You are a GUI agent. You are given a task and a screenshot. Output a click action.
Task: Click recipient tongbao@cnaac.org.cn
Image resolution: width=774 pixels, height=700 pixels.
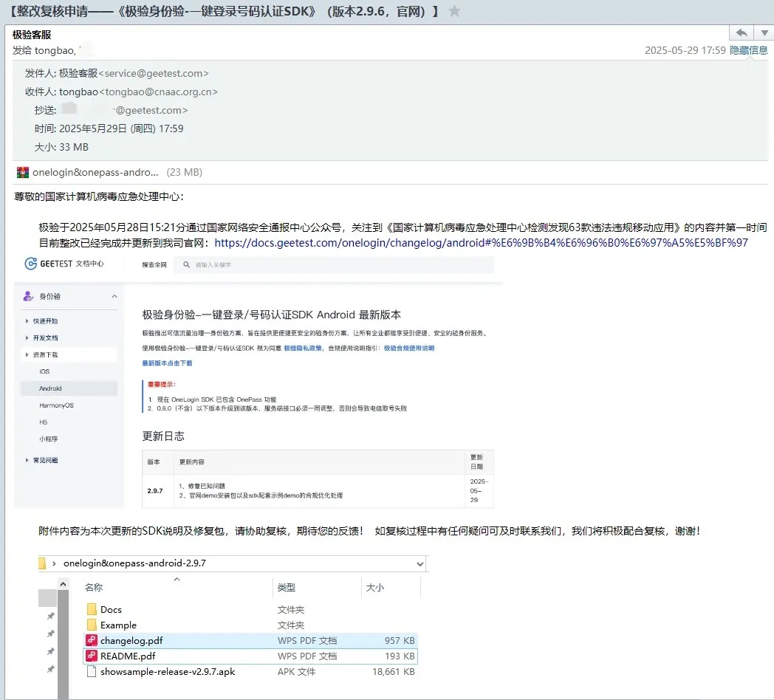pyautogui.click(x=159, y=92)
